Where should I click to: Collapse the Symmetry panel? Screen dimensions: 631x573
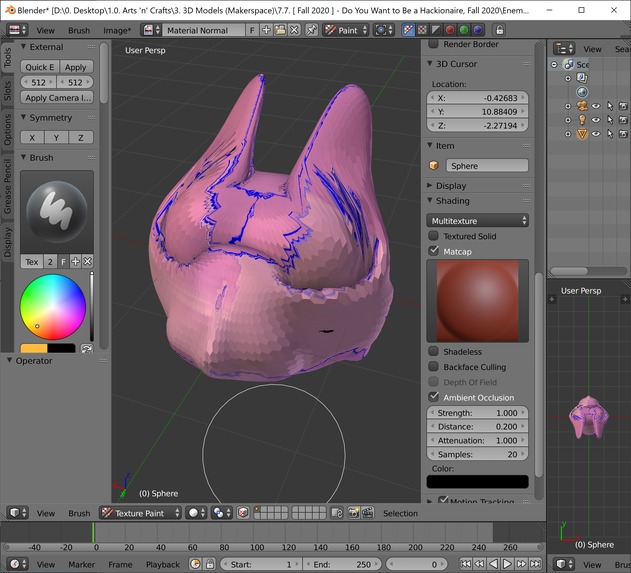[23, 117]
